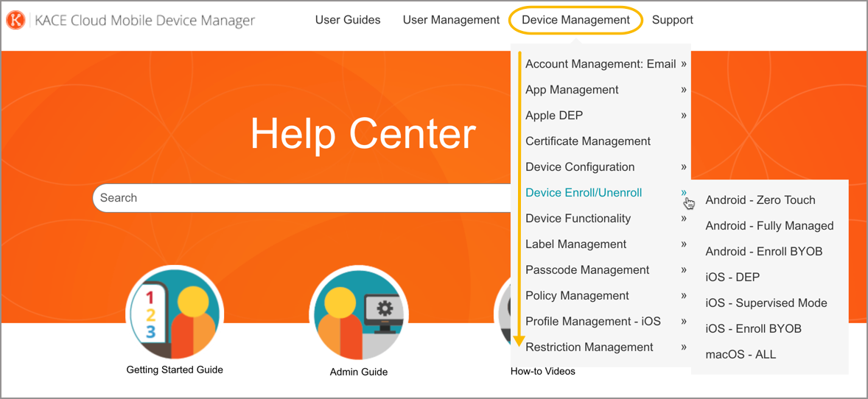
Task: Select macOS - ALL enrollment option
Action: click(741, 355)
